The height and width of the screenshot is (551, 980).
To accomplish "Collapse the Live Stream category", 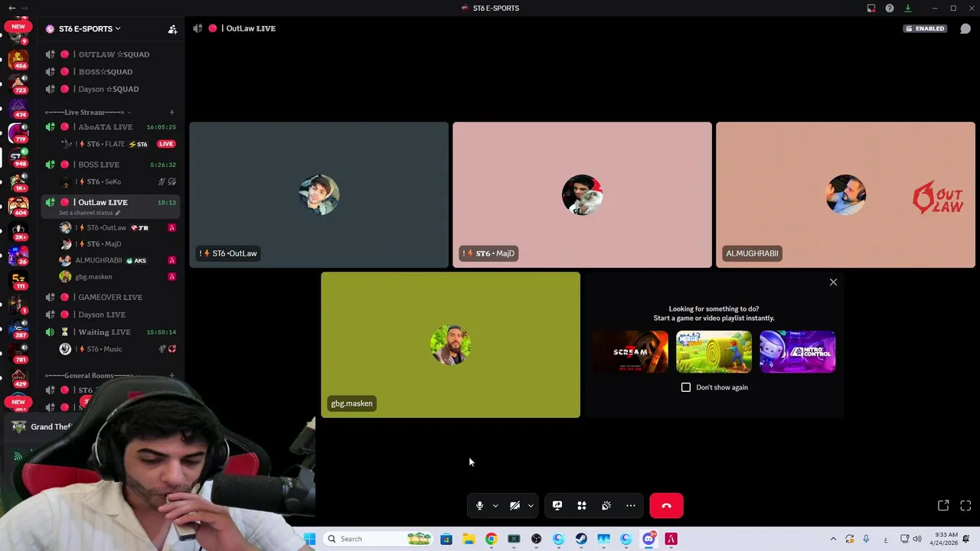I will point(87,112).
